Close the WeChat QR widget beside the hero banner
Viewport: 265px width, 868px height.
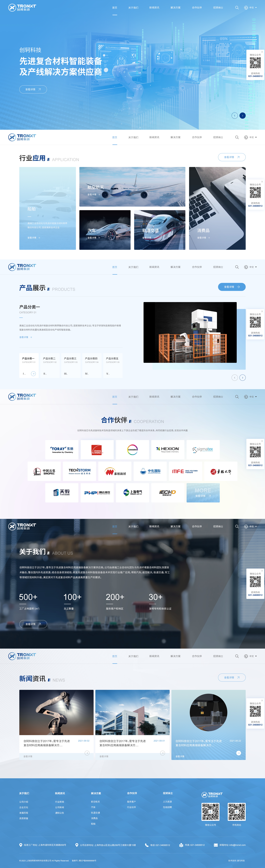[262, 52]
